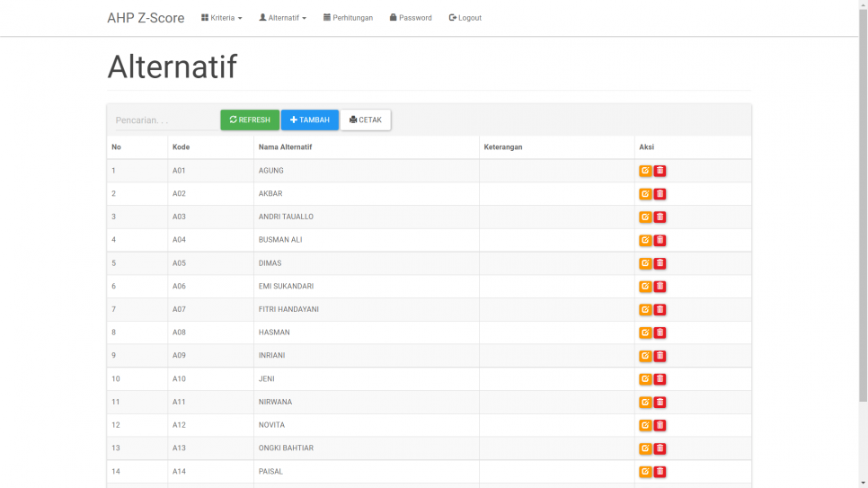Edit the INRIANI row
The width and height of the screenshot is (868, 488).
pos(645,356)
